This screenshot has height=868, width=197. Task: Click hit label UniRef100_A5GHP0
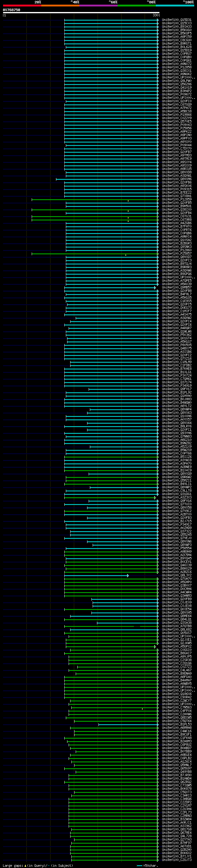click(x=177, y=582)
